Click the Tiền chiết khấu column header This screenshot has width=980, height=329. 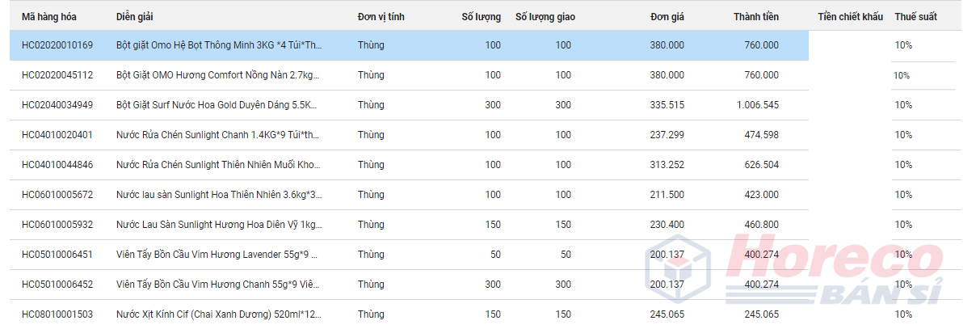pos(850,17)
